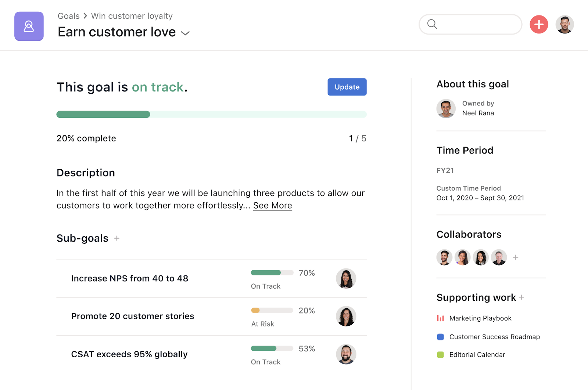
Task: Expand description with See More link
Action: (273, 205)
